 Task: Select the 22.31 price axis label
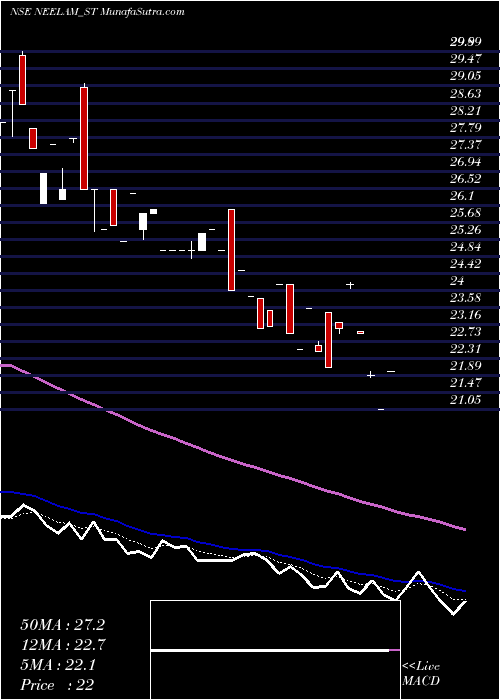[465, 349]
